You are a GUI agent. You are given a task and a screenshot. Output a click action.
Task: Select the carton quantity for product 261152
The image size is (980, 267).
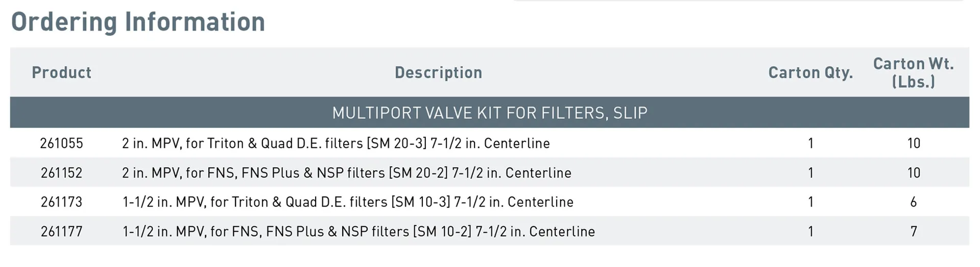coord(810,173)
